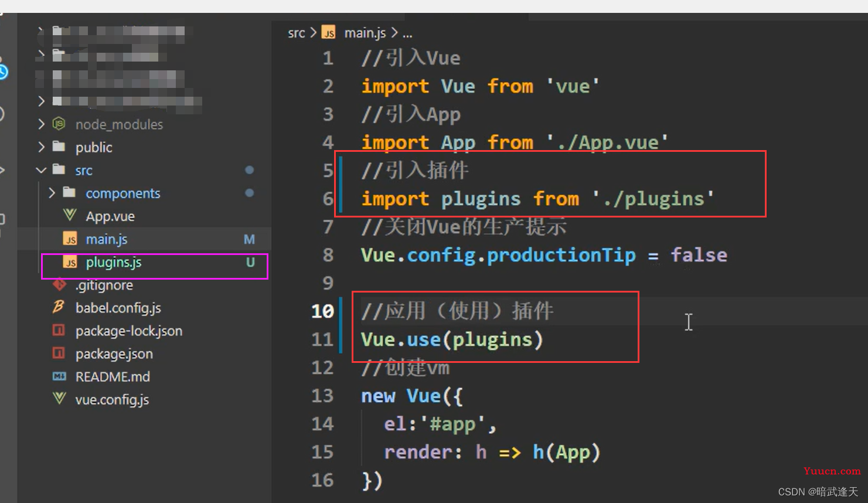Click productionTip on line 8
This screenshot has height=503, width=868.
pos(561,255)
